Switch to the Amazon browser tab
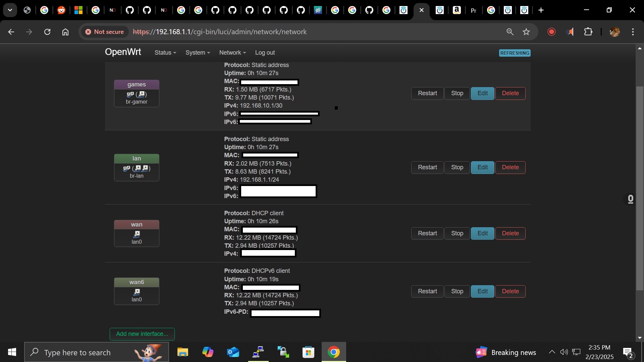The width and height of the screenshot is (644, 362). (457, 10)
